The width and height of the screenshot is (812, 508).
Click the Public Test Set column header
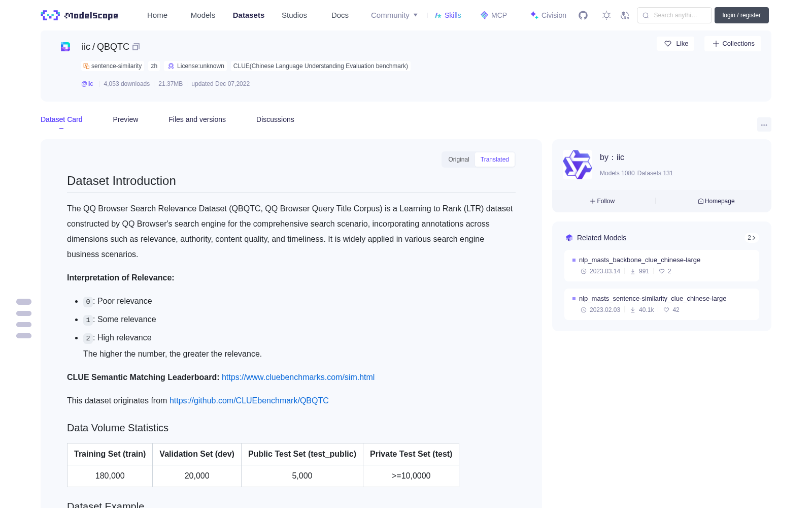coord(302,454)
